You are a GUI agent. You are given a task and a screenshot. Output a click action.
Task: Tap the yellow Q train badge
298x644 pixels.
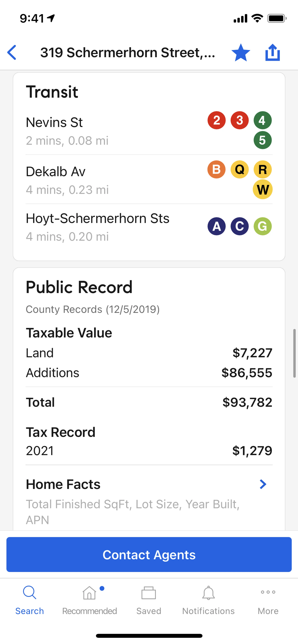pos(240,169)
